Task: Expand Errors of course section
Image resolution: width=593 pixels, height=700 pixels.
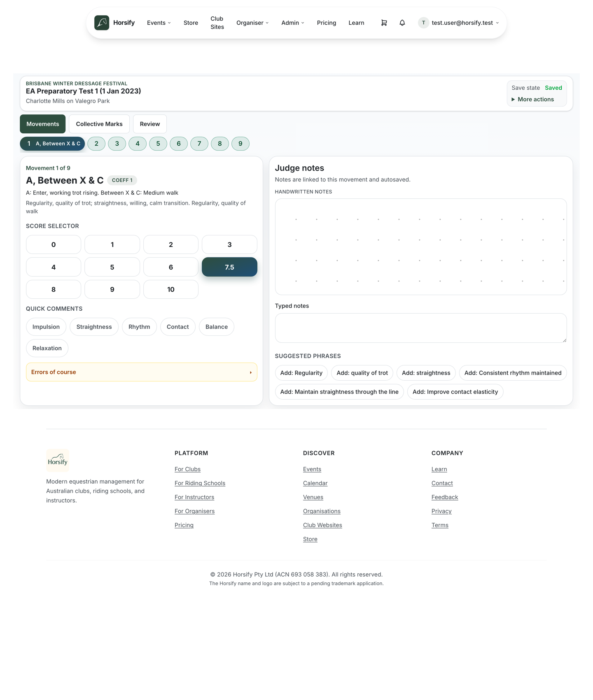Action: coord(142,372)
